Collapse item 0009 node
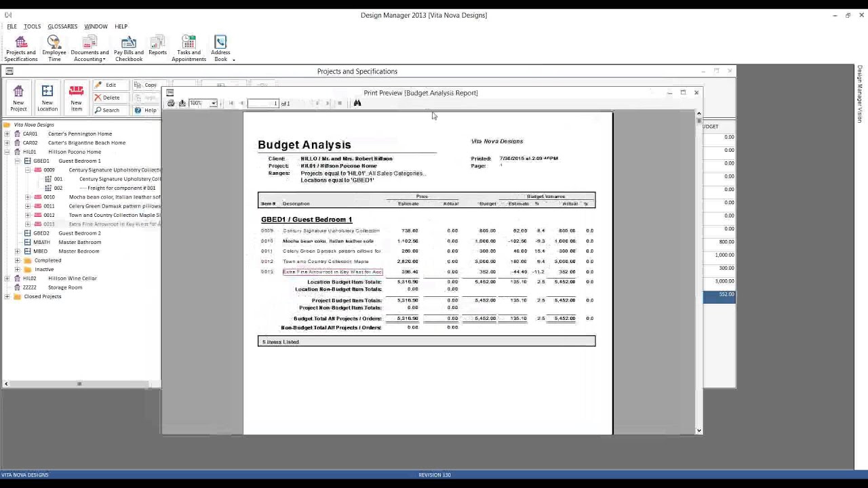This screenshot has width=868, height=488. [x=28, y=170]
